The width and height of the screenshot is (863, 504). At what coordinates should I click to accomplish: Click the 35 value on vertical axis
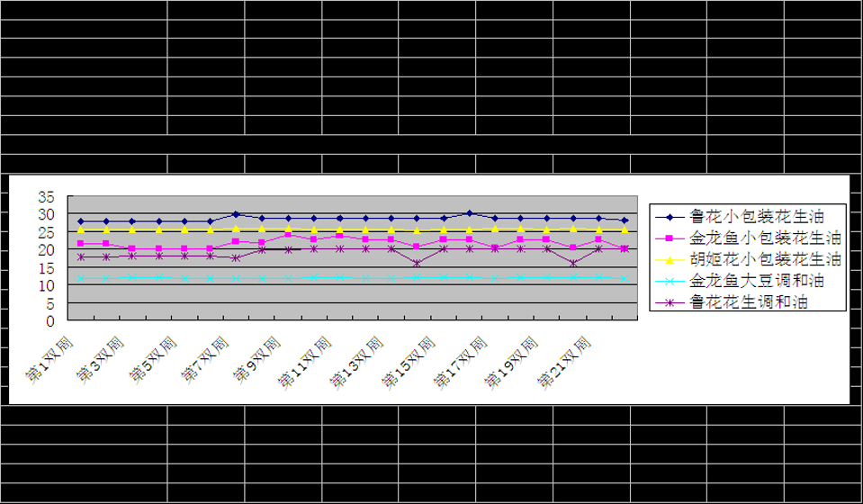tap(46, 196)
